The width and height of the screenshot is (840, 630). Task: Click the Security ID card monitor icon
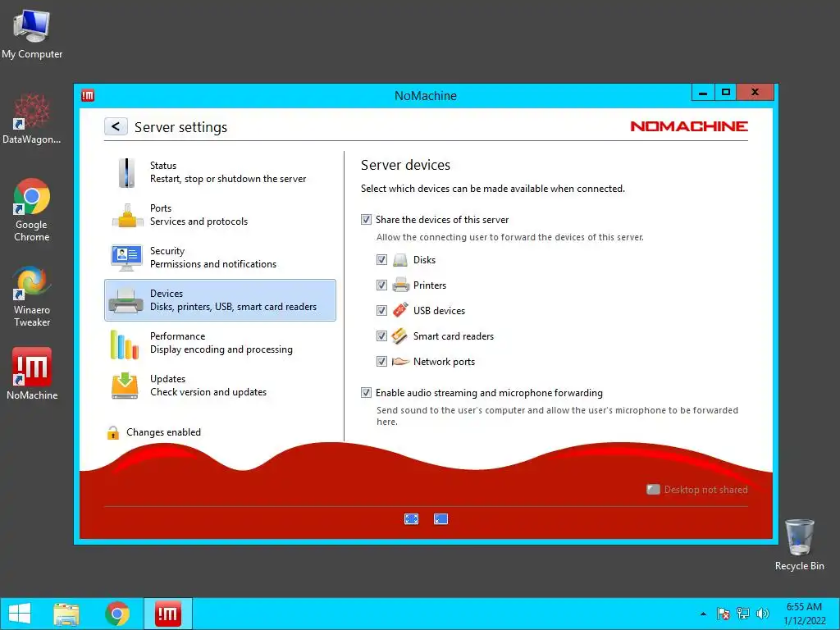126,258
